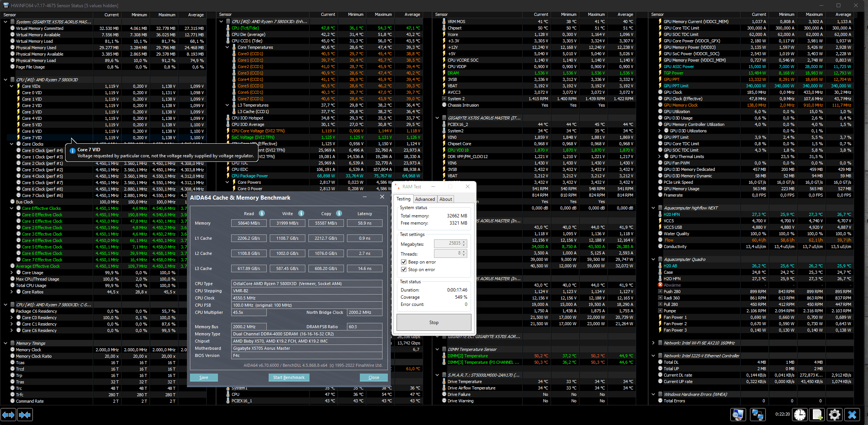
Task: Open the HWiNFO summary monitor-with-magnifier icon
Action: [738, 415]
